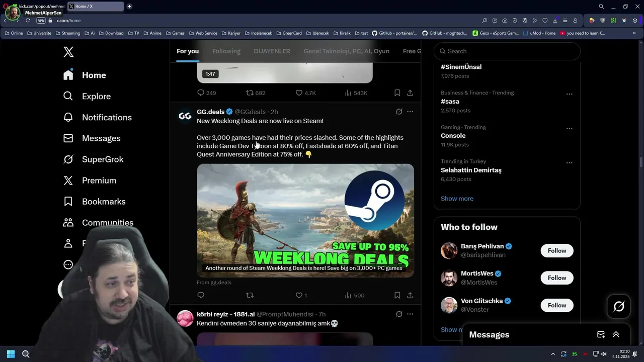
Task: Expand the Messages drawer
Action: (616, 335)
